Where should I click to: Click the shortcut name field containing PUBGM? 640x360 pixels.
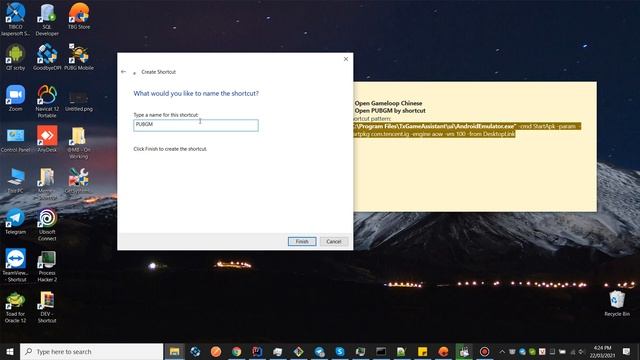196,125
